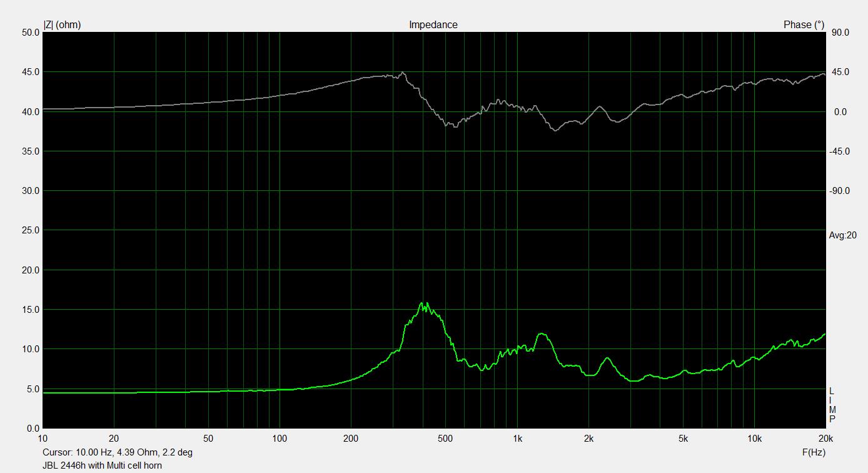The image size is (868, 473).
Task: Click the 10k frequency axis tick label
Action: pyautogui.click(x=755, y=439)
